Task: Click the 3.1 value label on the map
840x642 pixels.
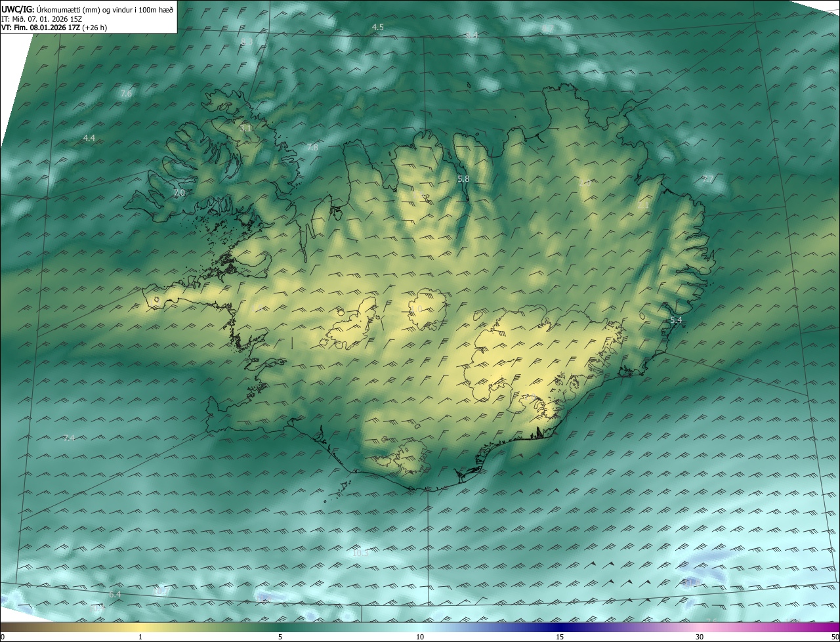Action: 245,128
